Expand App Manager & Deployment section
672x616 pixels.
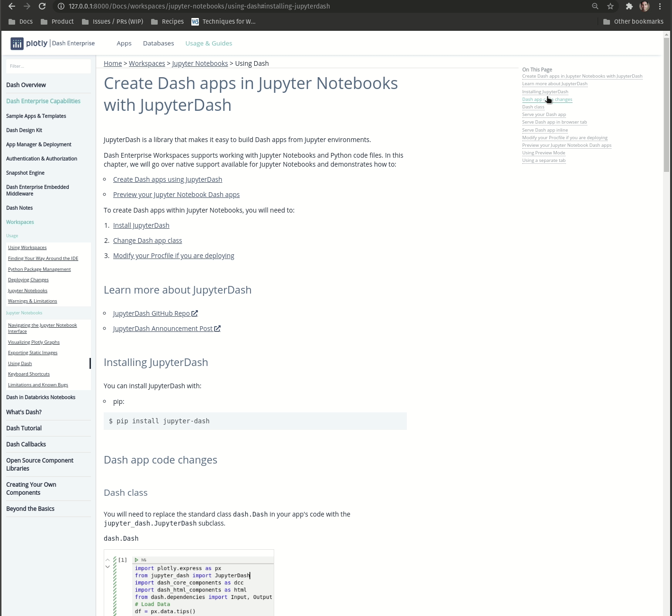click(x=39, y=144)
